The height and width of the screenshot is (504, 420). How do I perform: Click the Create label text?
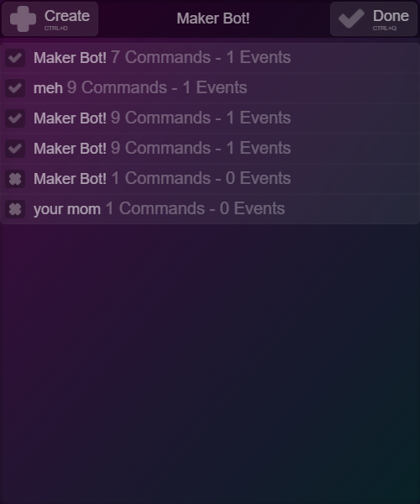(x=67, y=16)
